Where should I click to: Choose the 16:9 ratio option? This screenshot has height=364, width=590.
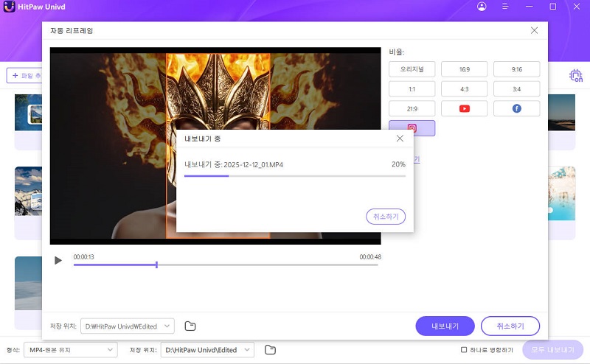pyautogui.click(x=465, y=69)
